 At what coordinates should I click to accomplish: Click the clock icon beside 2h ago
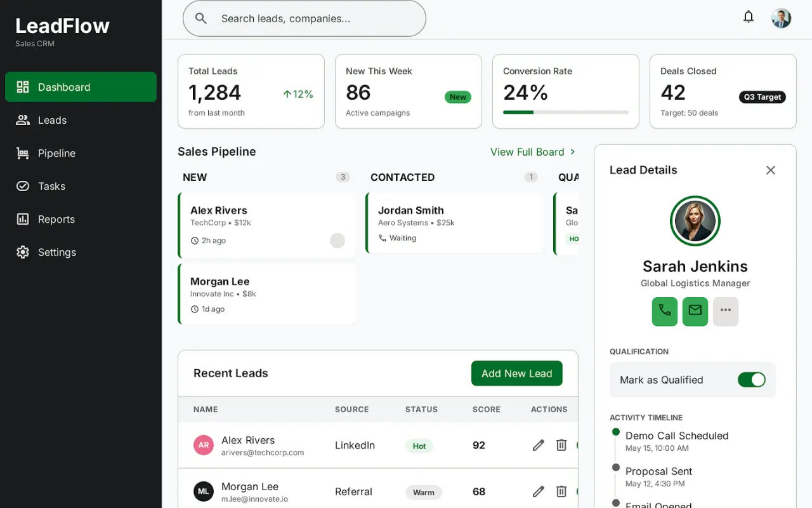click(x=195, y=241)
